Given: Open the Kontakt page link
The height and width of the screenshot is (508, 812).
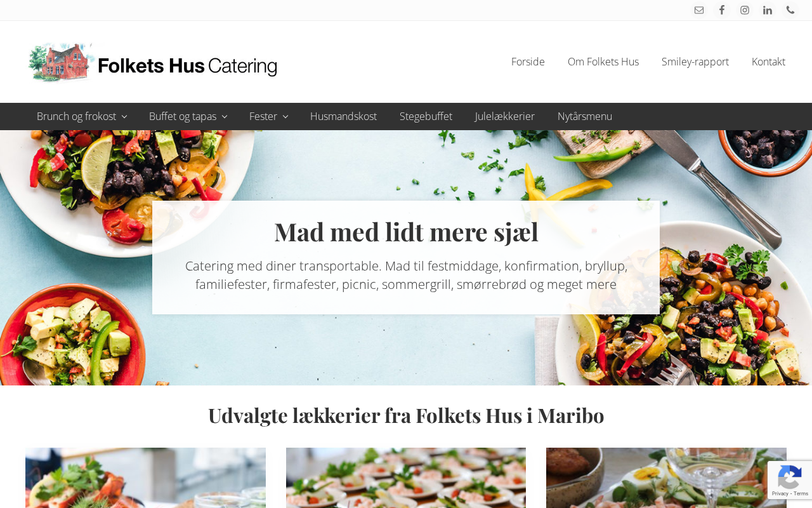Looking at the screenshot, I should 768,62.
